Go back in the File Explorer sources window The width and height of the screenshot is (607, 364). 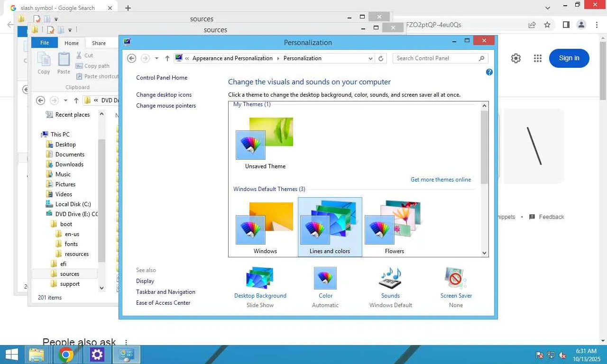[41, 100]
